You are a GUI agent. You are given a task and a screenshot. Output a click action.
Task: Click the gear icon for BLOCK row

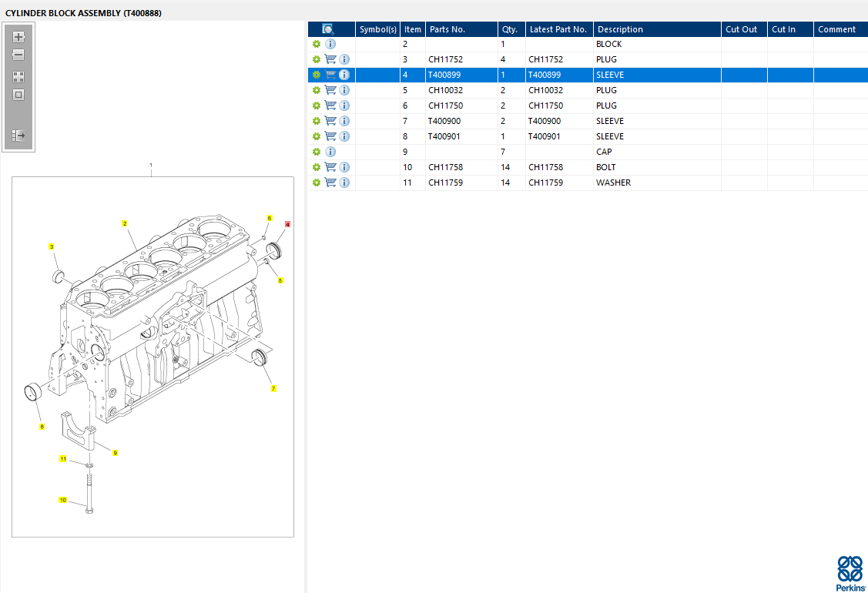click(x=317, y=44)
